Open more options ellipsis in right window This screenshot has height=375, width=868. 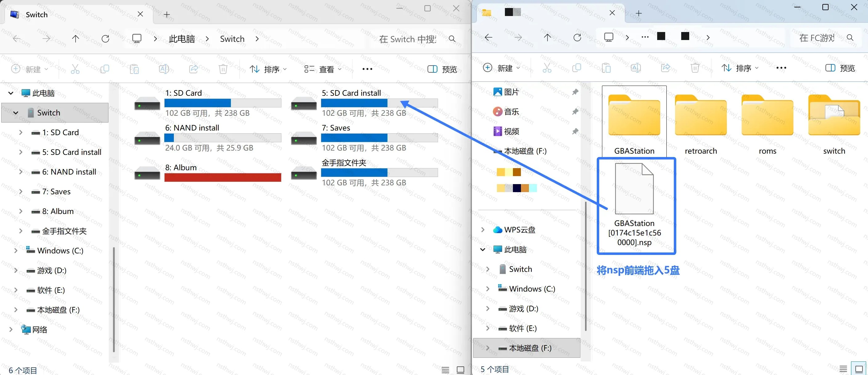[x=781, y=68]
